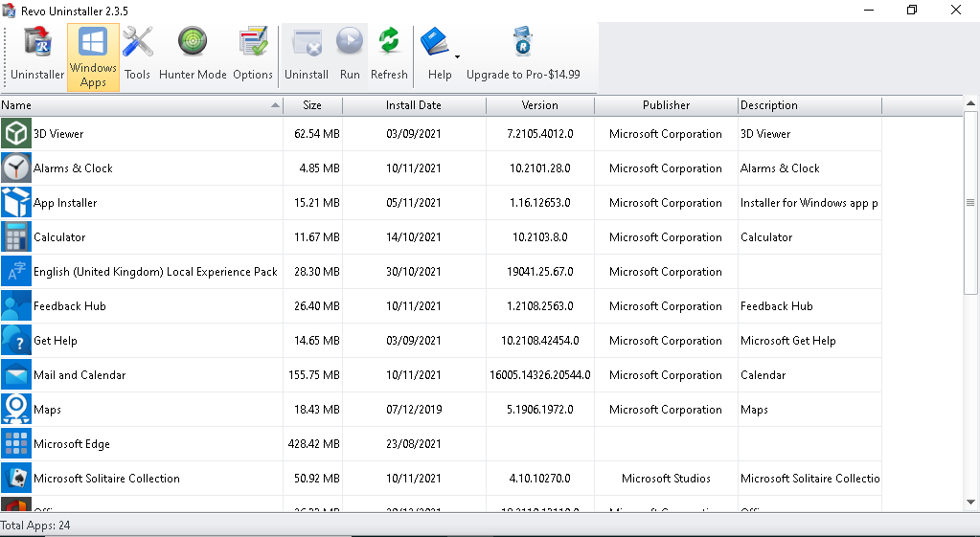Click the 428.42 MB size cell
The height and width of the screenshot is (537, 980).
[314, 444]
